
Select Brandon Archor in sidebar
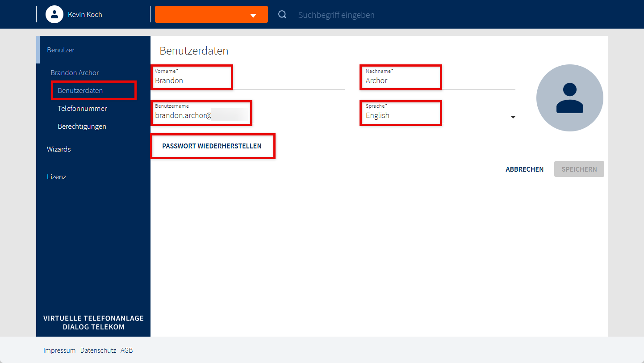[x=75, y=72]
